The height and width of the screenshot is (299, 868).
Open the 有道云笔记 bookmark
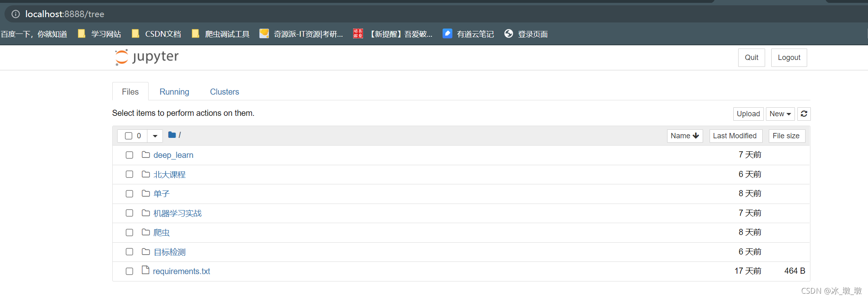click(x=468, y=34)
